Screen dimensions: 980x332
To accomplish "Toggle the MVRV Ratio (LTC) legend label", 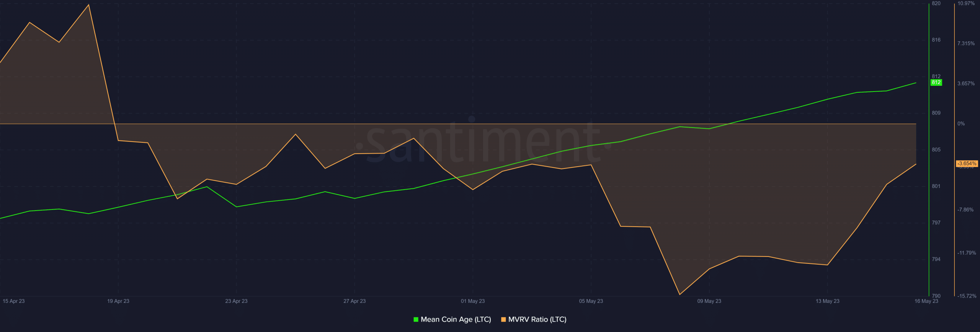I will pyautogui.click(x=537, y=319).
